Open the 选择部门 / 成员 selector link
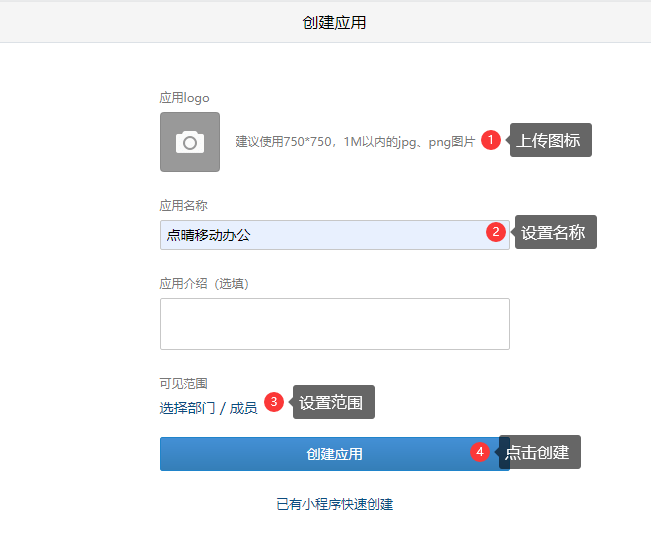The width and height of the screenshot is (651, 545). [208, 408]
